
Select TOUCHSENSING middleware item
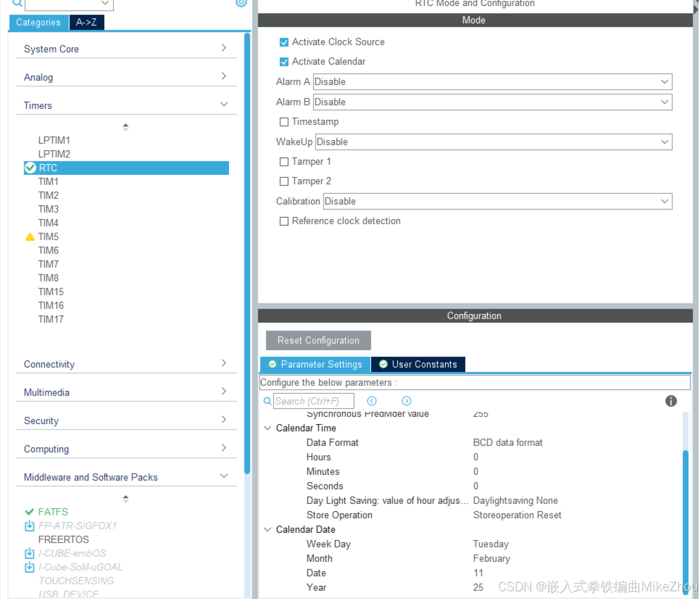[76, 581]
